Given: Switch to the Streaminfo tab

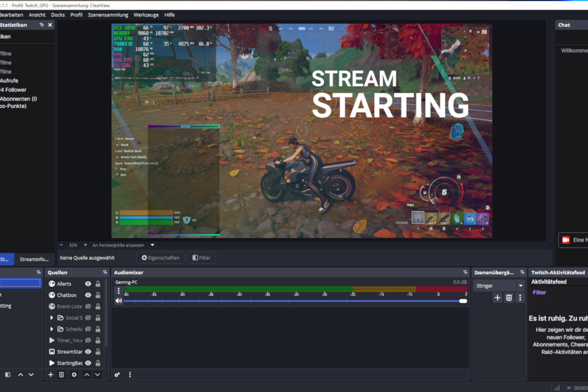Looking at the screenshot, I should coord(34,259).
